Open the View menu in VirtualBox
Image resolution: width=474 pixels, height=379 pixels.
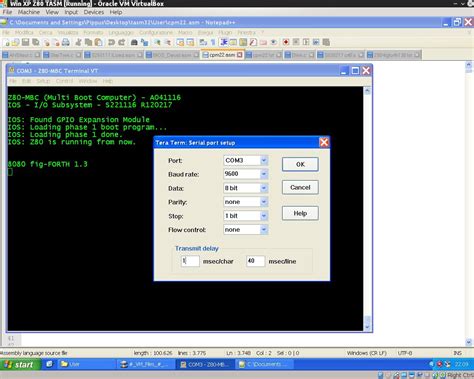click(52, 12)
